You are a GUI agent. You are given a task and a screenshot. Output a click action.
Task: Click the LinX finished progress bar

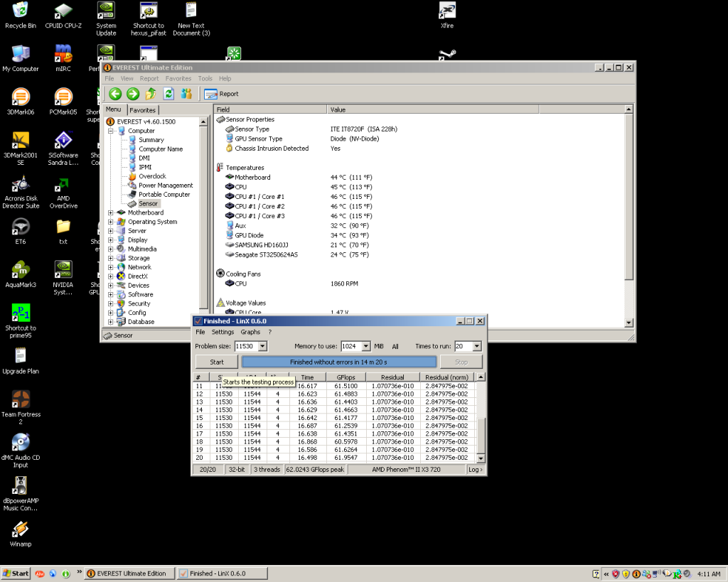339,362
